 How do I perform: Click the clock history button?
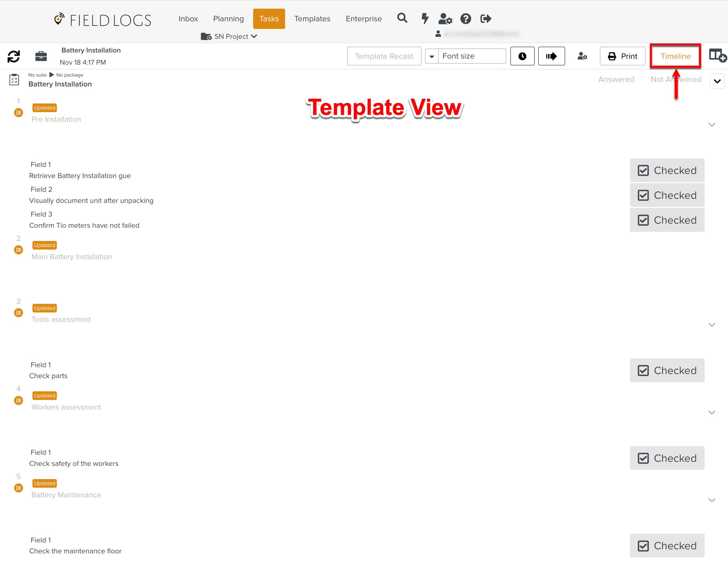(522, 56)
